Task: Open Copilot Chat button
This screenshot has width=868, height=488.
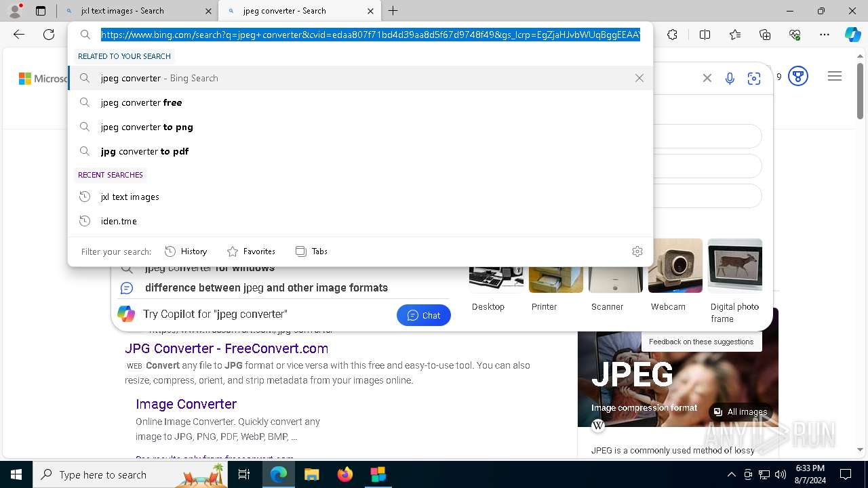Action: pos(424,315)
